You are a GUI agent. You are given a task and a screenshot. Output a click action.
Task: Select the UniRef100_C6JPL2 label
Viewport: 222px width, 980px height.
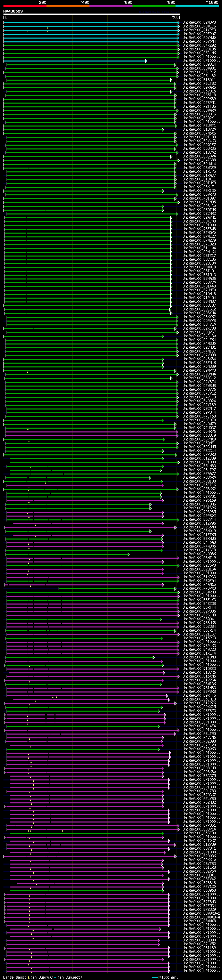pyautogui.click(x=199, y=72)
